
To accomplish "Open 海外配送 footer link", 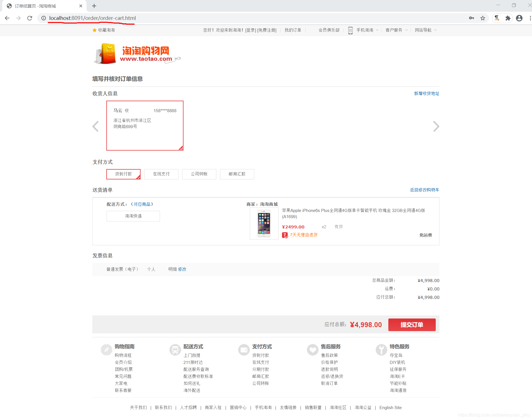I will pyautogui.click(x=192, y=390).
